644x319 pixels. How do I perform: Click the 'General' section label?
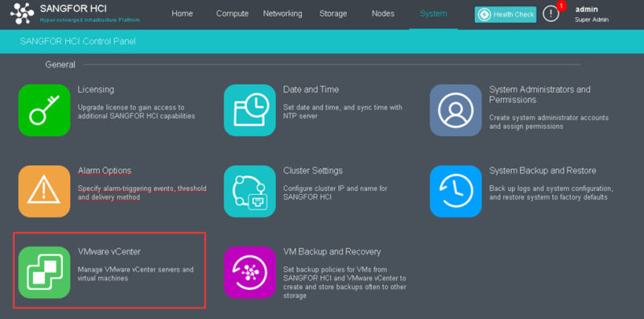[60, 64]
